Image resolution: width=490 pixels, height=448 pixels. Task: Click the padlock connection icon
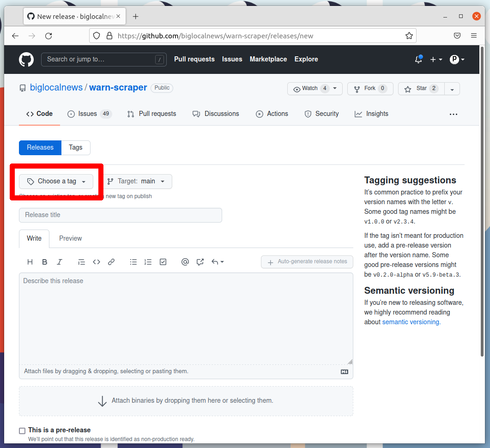(109, 36)
